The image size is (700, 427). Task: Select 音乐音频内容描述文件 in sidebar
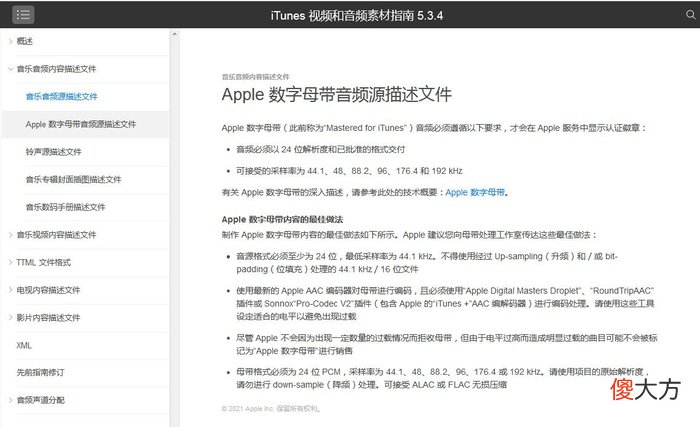point(56,69)
